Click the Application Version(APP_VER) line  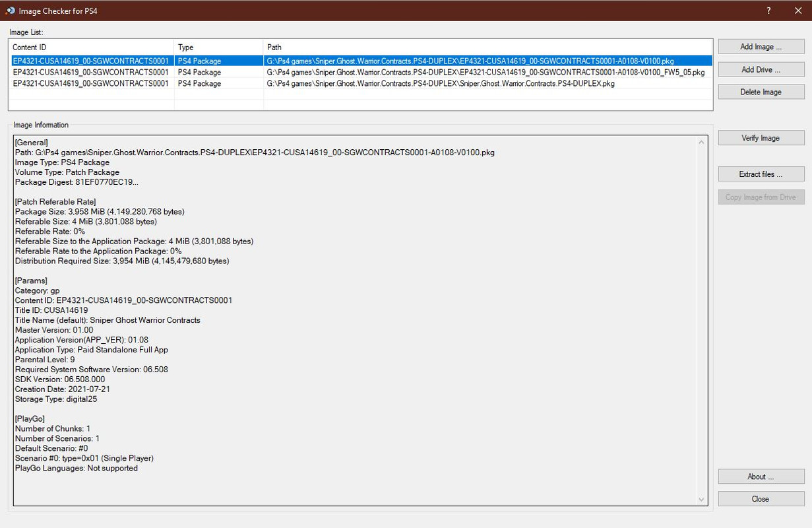click(82, 340)
